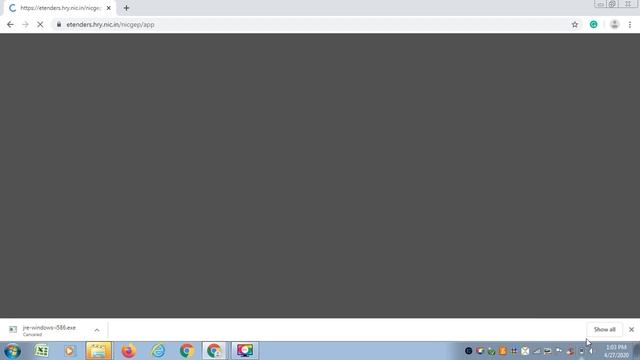Open the Windows Start menu
Viewport: 640px width, 360px height.
coord(12,351)
